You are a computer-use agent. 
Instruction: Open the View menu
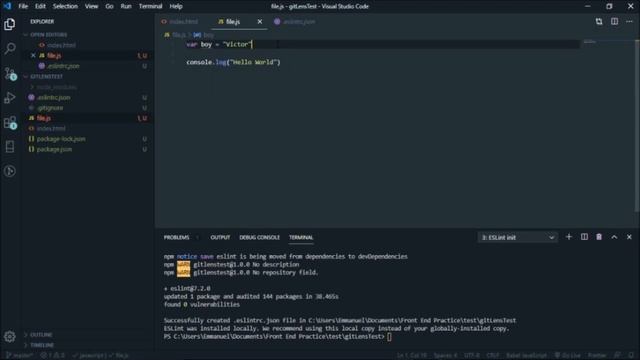pos(91,6)
